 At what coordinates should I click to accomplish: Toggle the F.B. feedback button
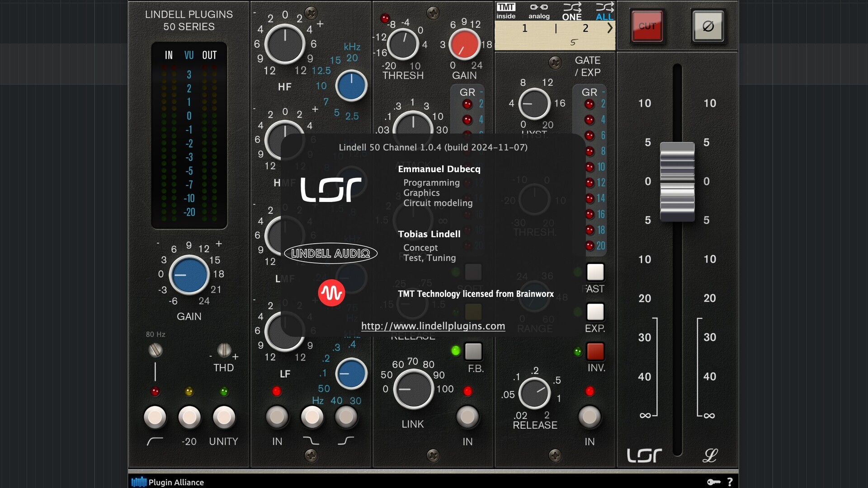pos(473,351)
